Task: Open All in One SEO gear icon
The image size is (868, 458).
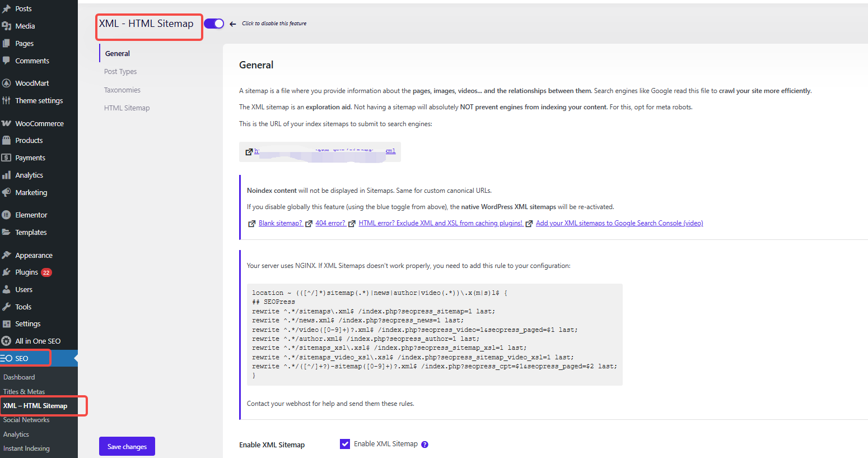Action: (x=6, y=341)
